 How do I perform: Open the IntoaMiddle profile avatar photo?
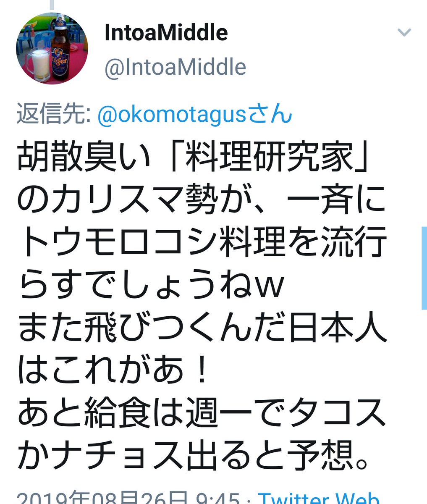click(52, 48)
